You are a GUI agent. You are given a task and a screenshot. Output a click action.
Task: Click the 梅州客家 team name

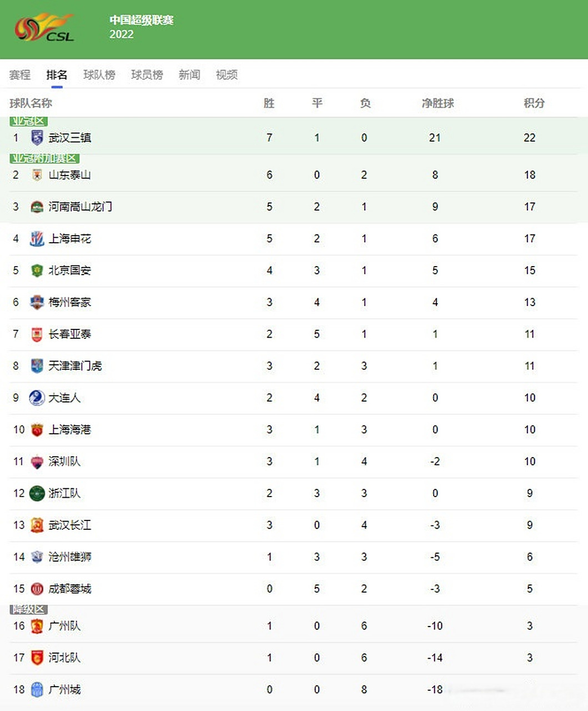point(70,302)
